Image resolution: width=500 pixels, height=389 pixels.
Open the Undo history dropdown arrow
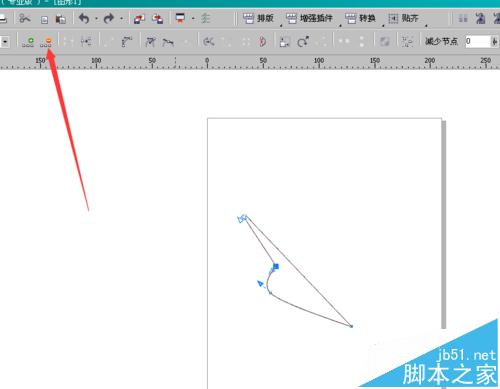click(x=96, y=19)
